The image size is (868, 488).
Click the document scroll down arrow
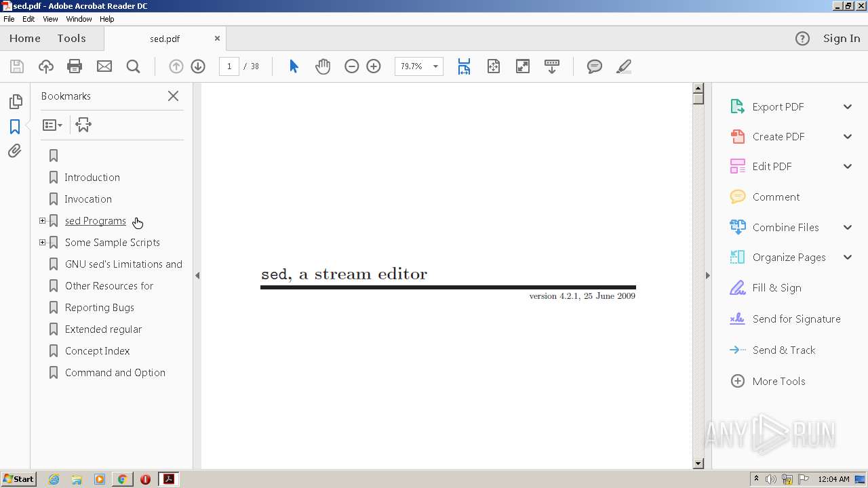[698, 464]
